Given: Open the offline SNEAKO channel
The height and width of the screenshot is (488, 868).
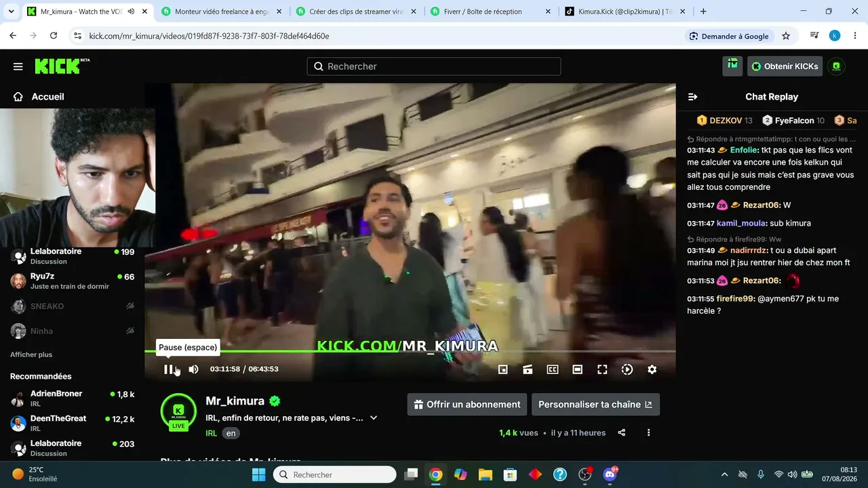Looking at the screenshot, I should point(73,306).
